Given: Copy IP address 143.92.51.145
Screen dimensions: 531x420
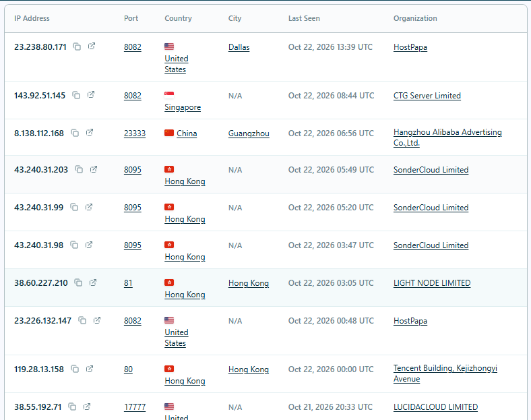Looking at the screenshot, I should point(76,95).
